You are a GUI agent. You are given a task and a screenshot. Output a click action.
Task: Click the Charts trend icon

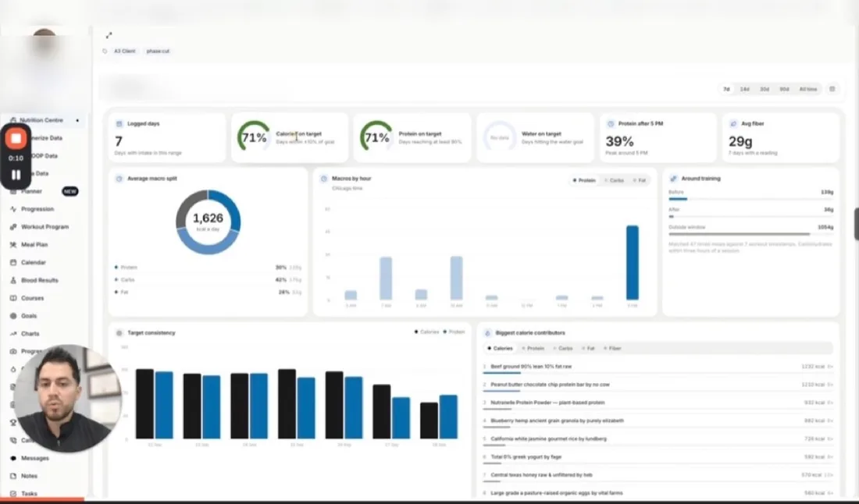13,333
